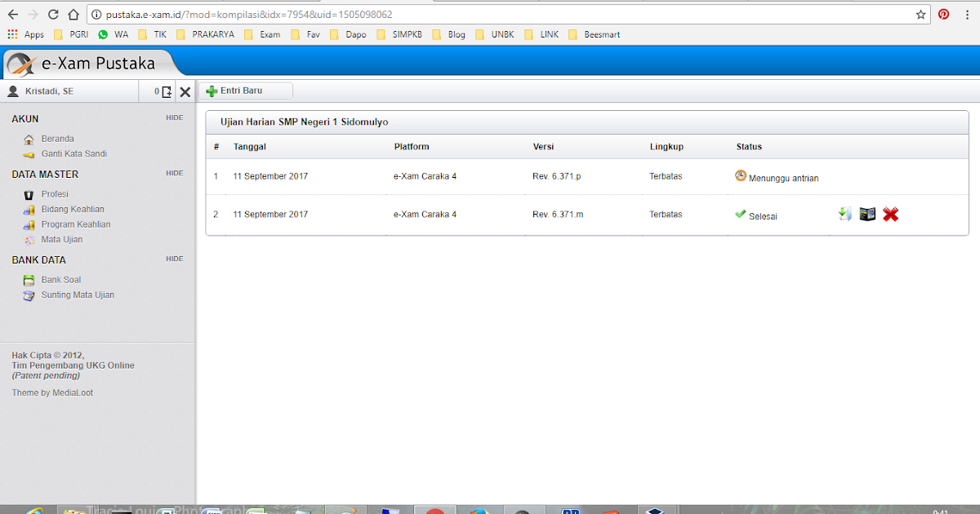Delete the Selesai row with the red X
The height and width of the screenshot is (514, 980).
(x=891, y=215)
